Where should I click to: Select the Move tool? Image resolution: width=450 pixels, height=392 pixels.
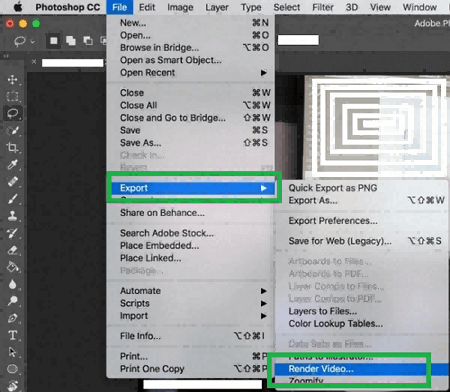13,80
